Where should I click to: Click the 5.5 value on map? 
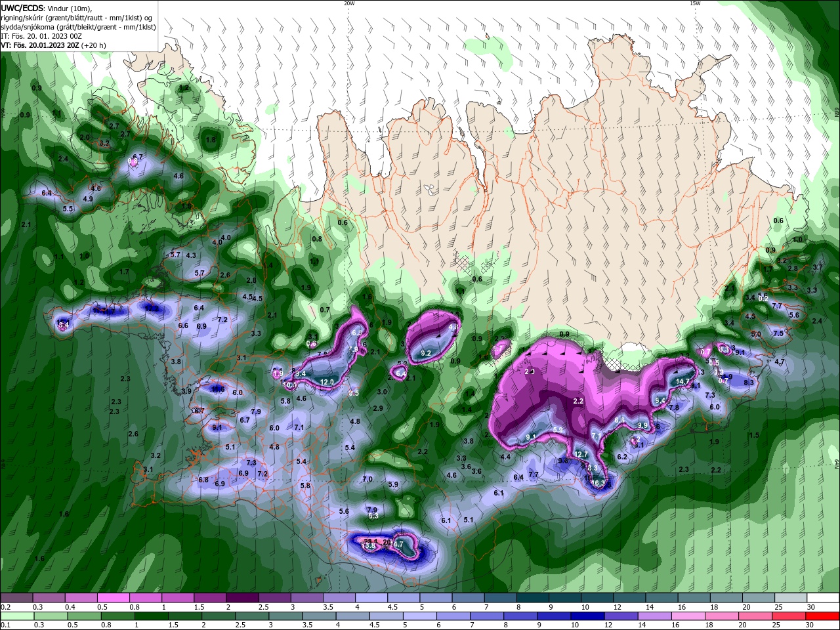point(68,209)
